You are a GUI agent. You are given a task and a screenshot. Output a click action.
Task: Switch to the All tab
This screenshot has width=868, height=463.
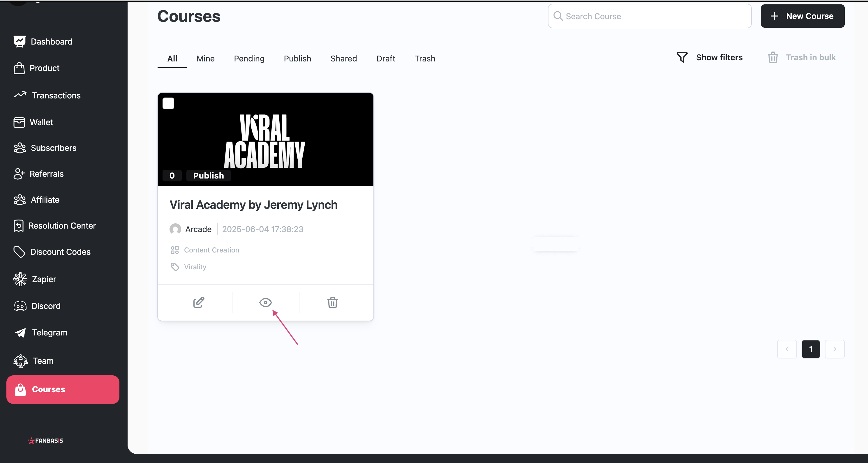coord(172,59)
